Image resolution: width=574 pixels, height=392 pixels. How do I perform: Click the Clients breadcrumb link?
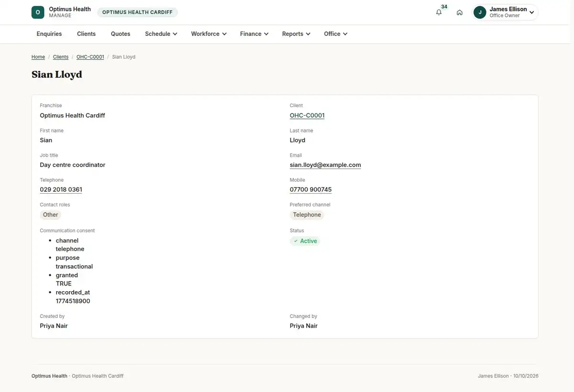[x=61, y=57]
